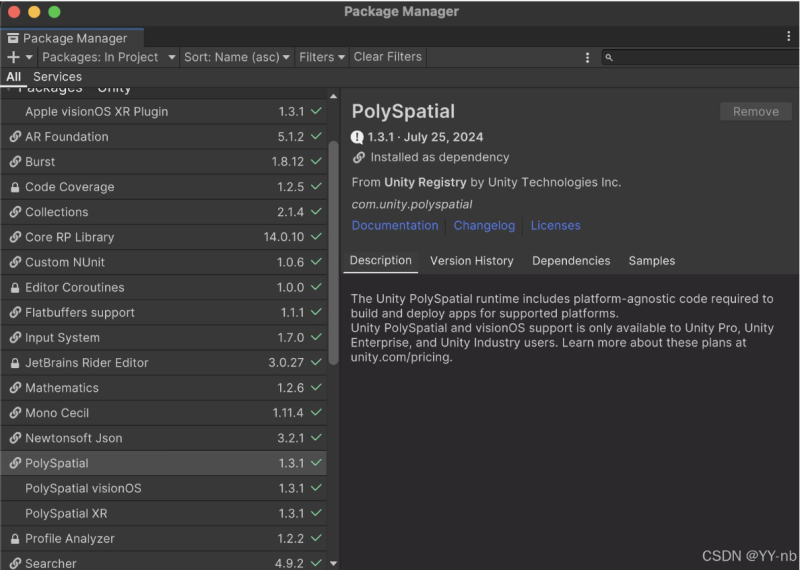Open the Sort: Name (asc) dropdown

click(237, 57)
